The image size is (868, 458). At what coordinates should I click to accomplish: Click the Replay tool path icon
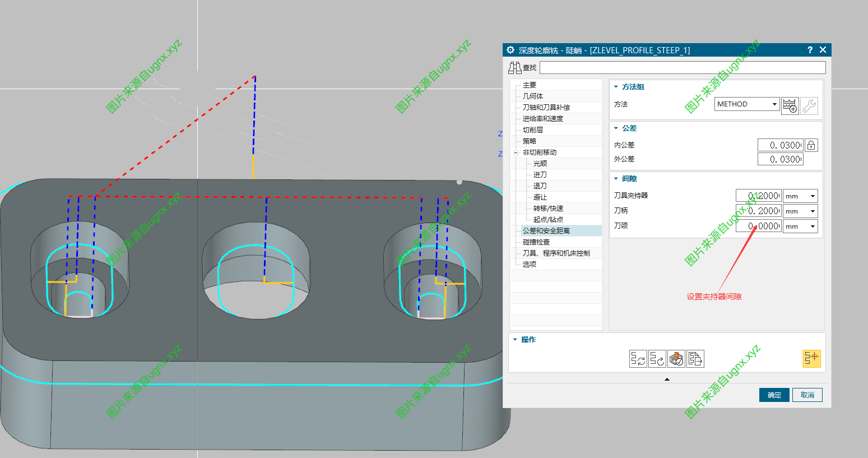click(x=657, y=359)
